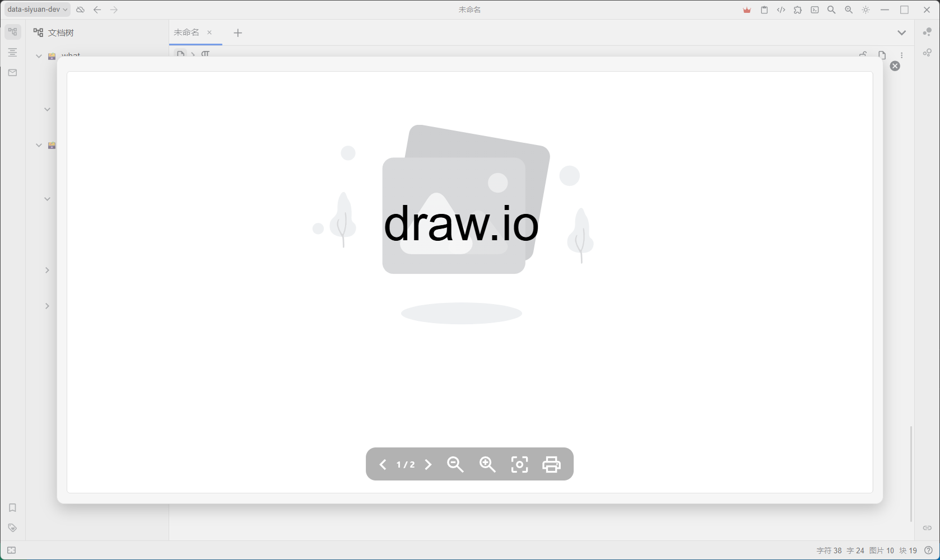Navigate back with the left arrow
The height and width of the screenshot is (560, 940).
(97, 10)
